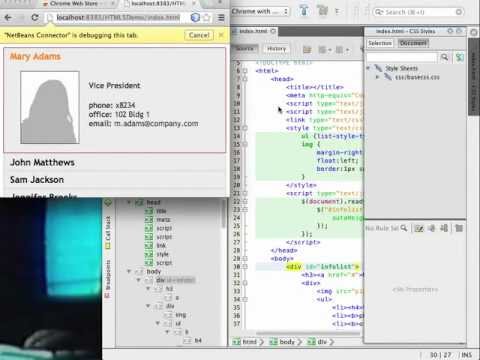
Task: Click the editor's horizontal scrollbar
Action: point(308,333)
